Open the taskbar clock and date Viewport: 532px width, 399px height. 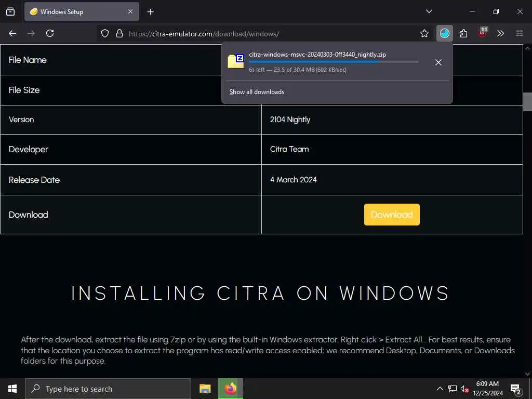coord(488,389)
